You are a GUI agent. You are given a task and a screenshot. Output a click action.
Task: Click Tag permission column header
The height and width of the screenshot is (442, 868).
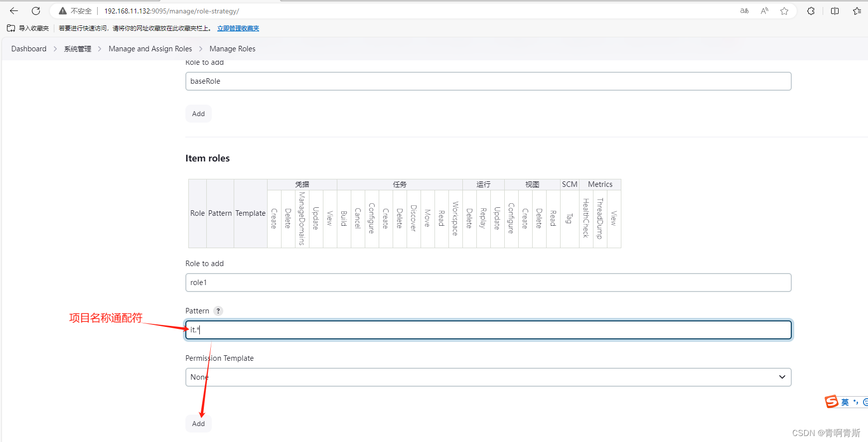570,219
